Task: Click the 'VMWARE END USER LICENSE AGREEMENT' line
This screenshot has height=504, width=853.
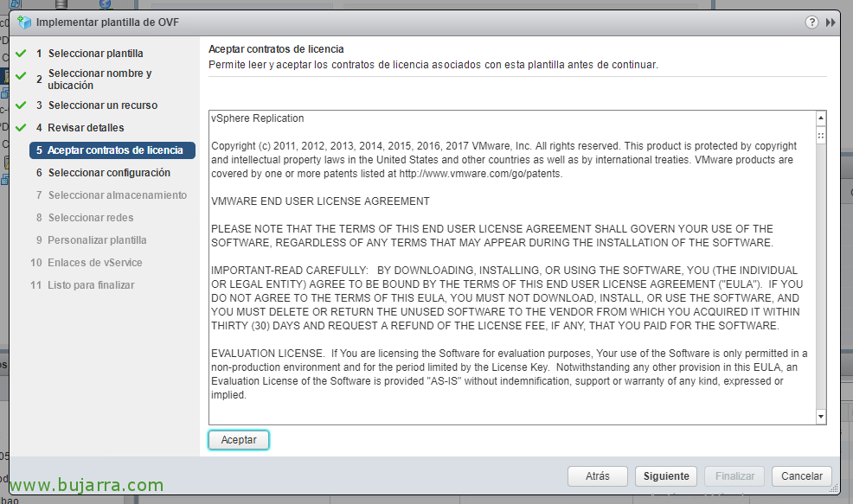Action: point(320,201)
